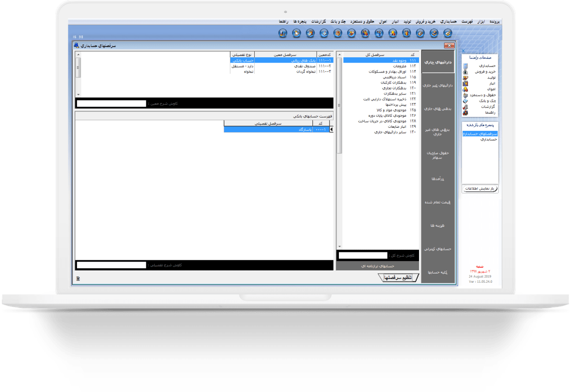The width and height of the screenshot is (571, 392).
Task: Click the سرفصل تفصيلي column header
Action: [x=268, y=124]
